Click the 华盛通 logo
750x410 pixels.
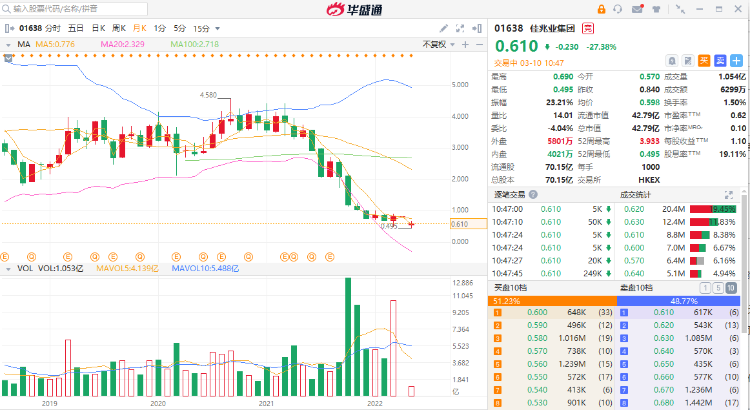click(x=354, y=9)
